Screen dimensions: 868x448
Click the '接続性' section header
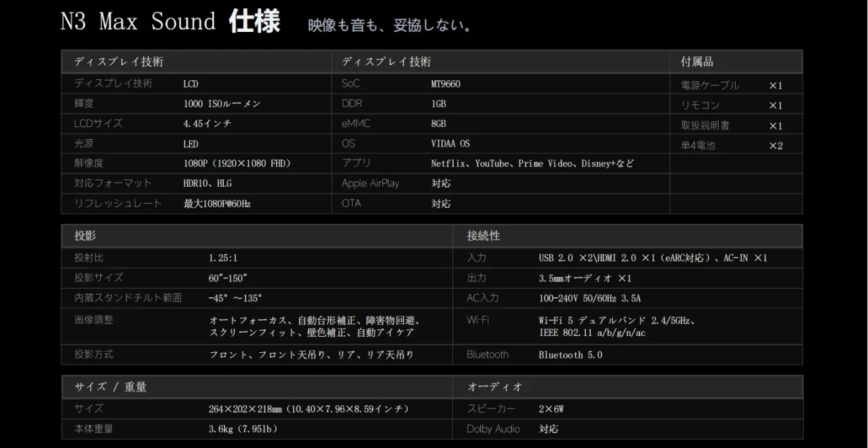click(484, 236)
